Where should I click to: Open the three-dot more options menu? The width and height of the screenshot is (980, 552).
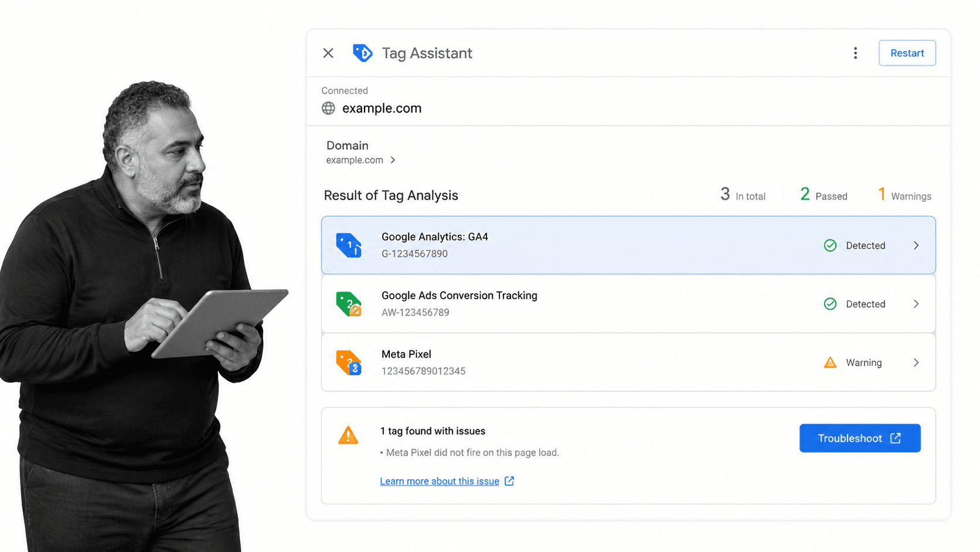coord(855,53)
